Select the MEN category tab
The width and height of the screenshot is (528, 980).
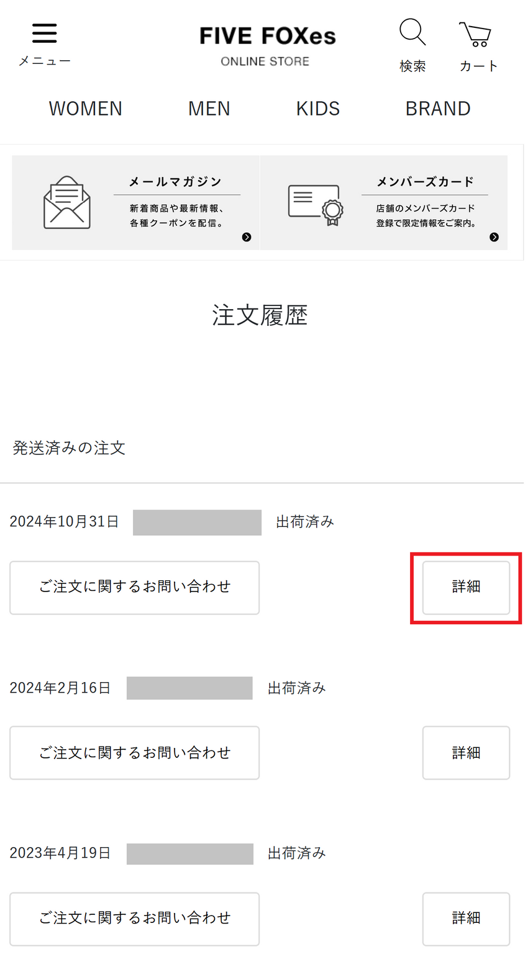click(209, 109)
